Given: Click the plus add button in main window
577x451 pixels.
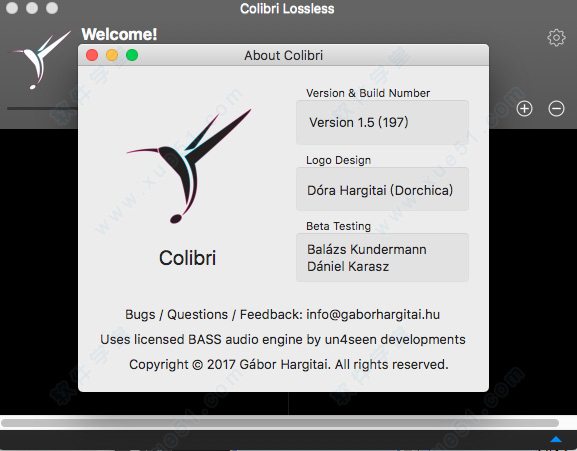Looking at the screenshot, I should [x=524, y=109].
